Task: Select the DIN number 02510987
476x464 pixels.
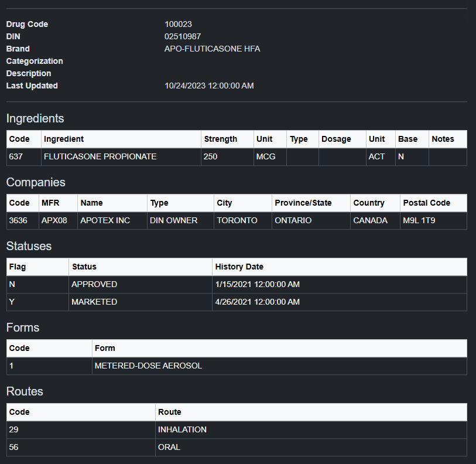Action: 182,36
